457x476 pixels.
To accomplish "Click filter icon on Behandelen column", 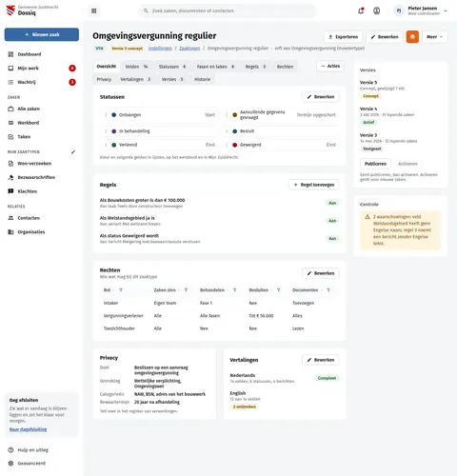I will pyautogui.click(x=234, y=290).
